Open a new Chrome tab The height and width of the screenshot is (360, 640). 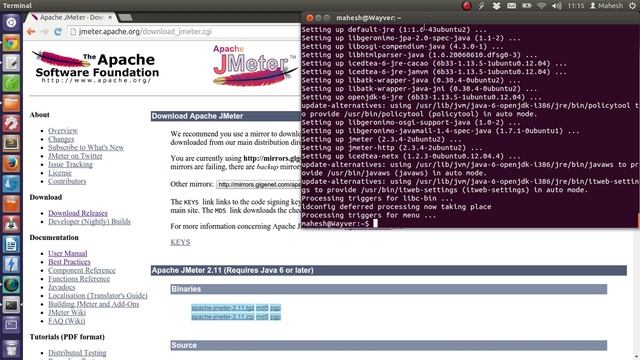(126, 18)
